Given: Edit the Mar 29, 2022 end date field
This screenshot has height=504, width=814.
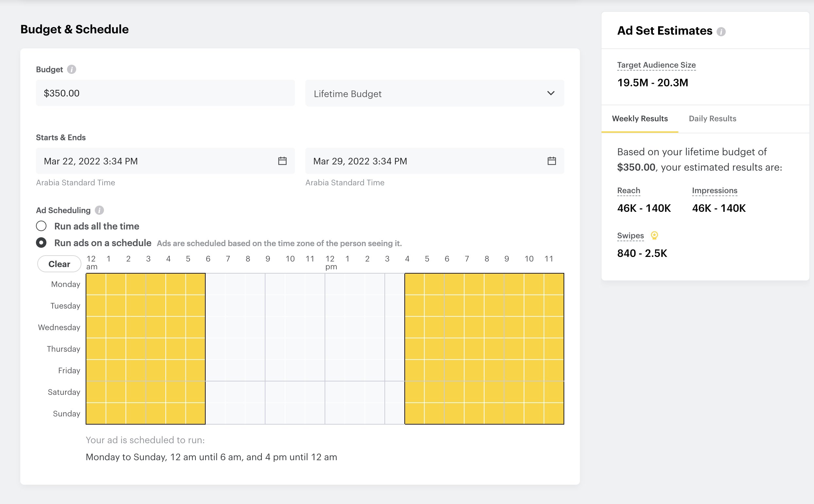Looking at the screenshot, I should (x=435, y=161).
